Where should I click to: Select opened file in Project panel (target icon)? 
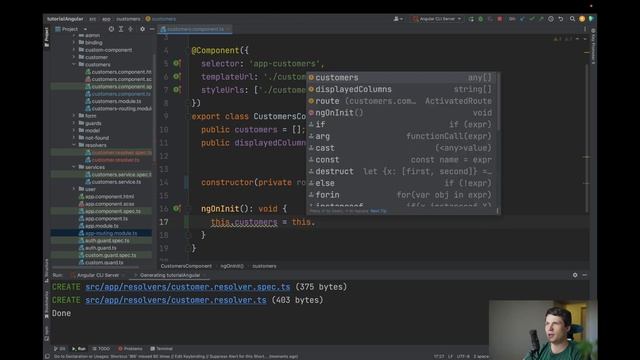pos(111,29)
